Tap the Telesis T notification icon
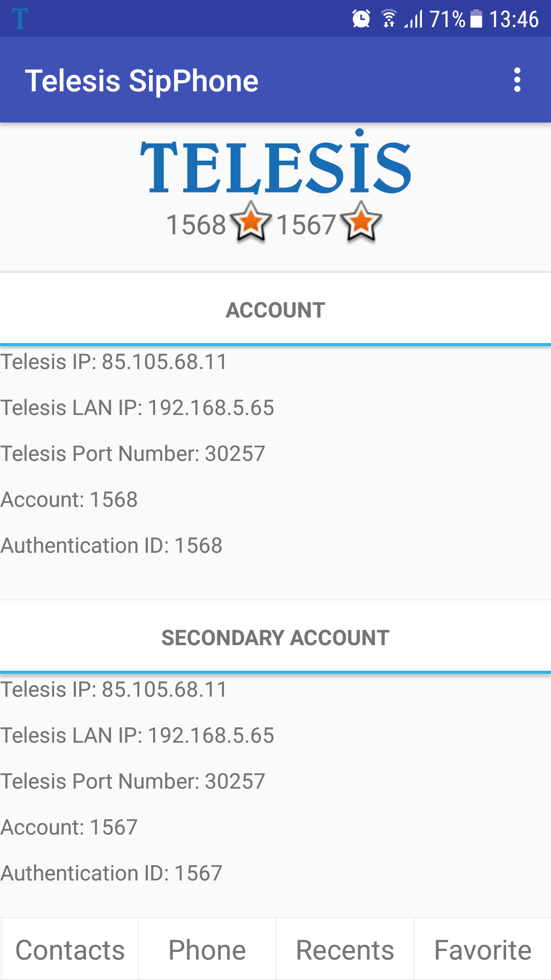 20,19
